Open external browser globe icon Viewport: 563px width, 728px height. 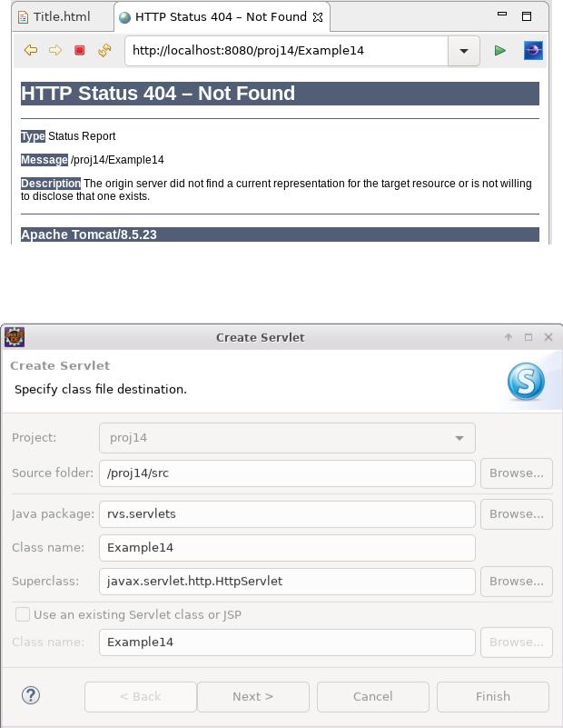(x=533, y=50)
